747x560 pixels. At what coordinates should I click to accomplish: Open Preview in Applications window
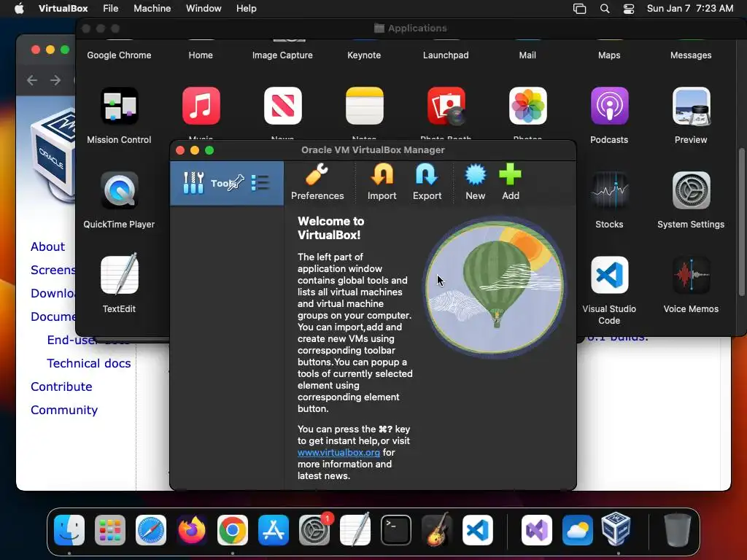tap(692, 106)
